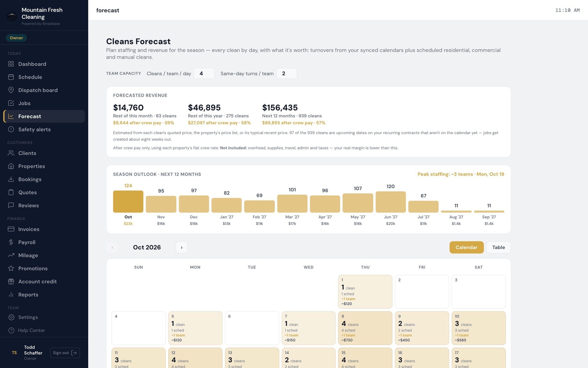The height and width of the screenshot is (368, 588).
Task: Select the Feb '27 bar in chart
Action: [x=259, y=206]
